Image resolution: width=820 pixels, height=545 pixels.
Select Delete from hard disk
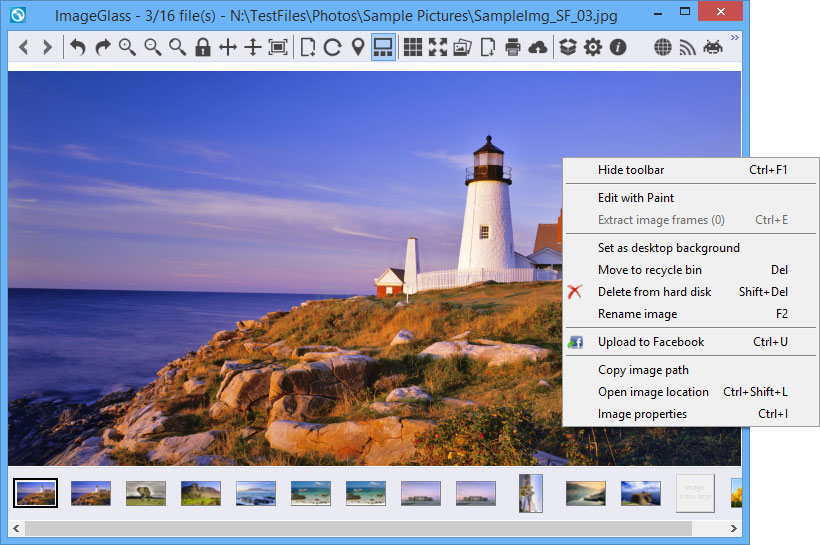click(654, 292)
